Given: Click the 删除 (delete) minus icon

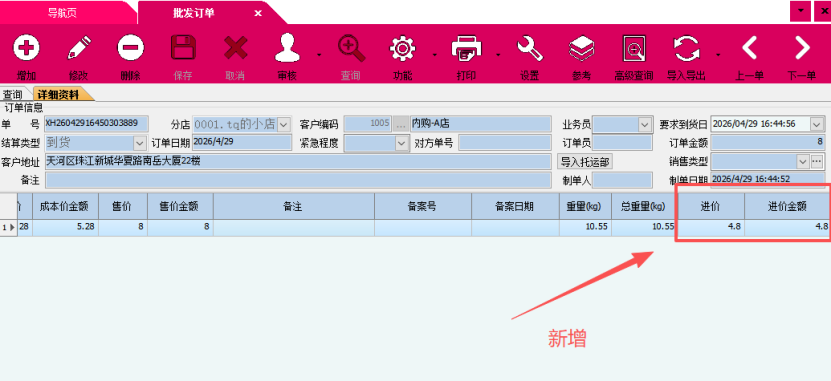Looking at the screenshot, I should coord(130,49).
